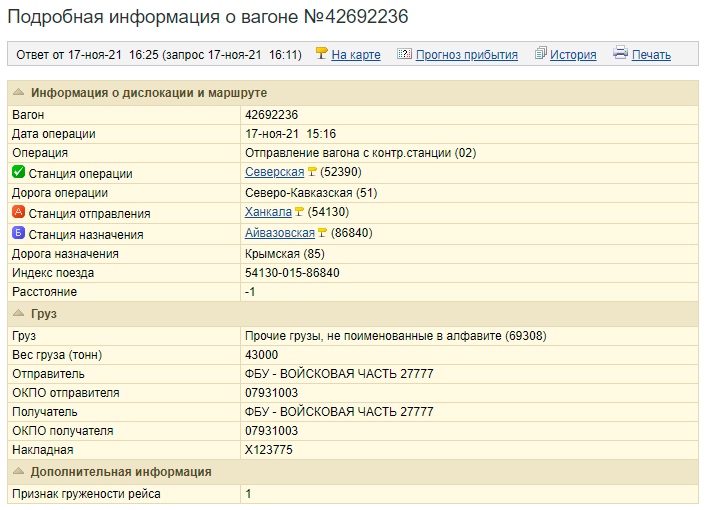Click the green checkmark operation station icon
Image resolution: width=704 pixels, height=510 pixels.
pos(18,173)
